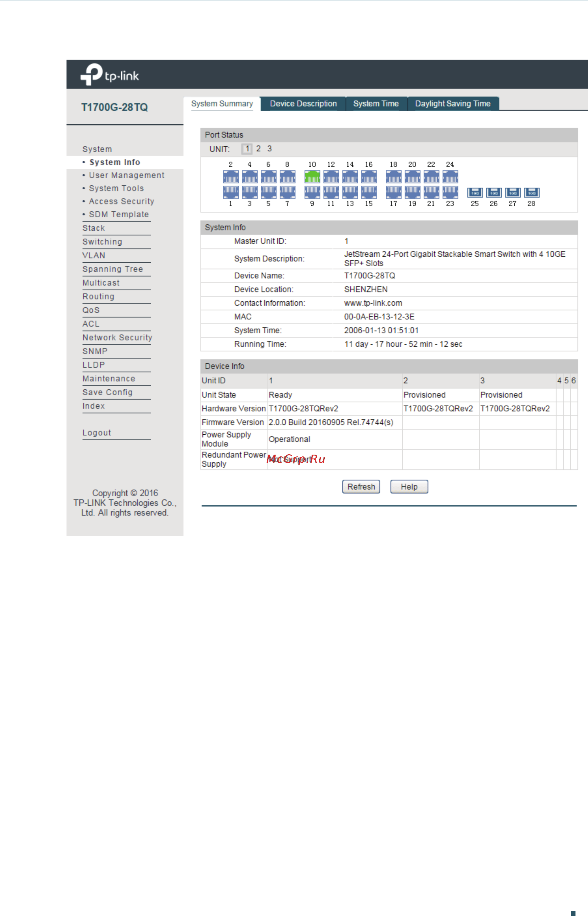Screen dimensions: 588x917
Task: Open Save Config menu
Action: [108, 392]
